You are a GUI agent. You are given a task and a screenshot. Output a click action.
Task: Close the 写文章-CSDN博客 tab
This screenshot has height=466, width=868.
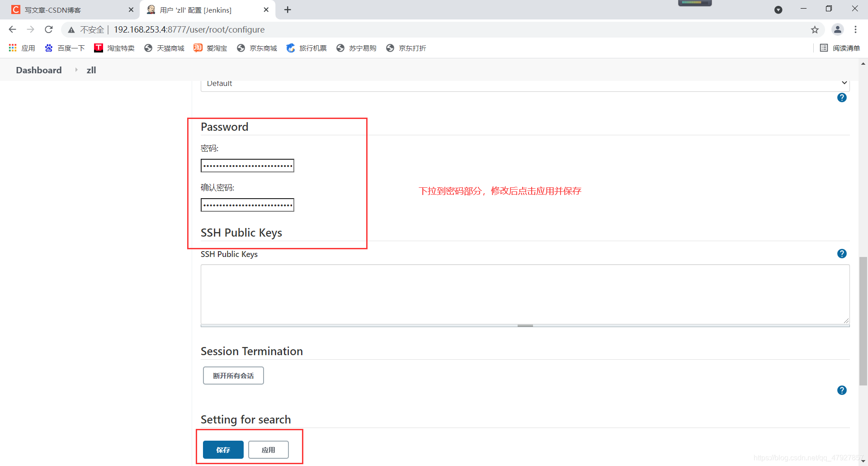pos(131,10)
